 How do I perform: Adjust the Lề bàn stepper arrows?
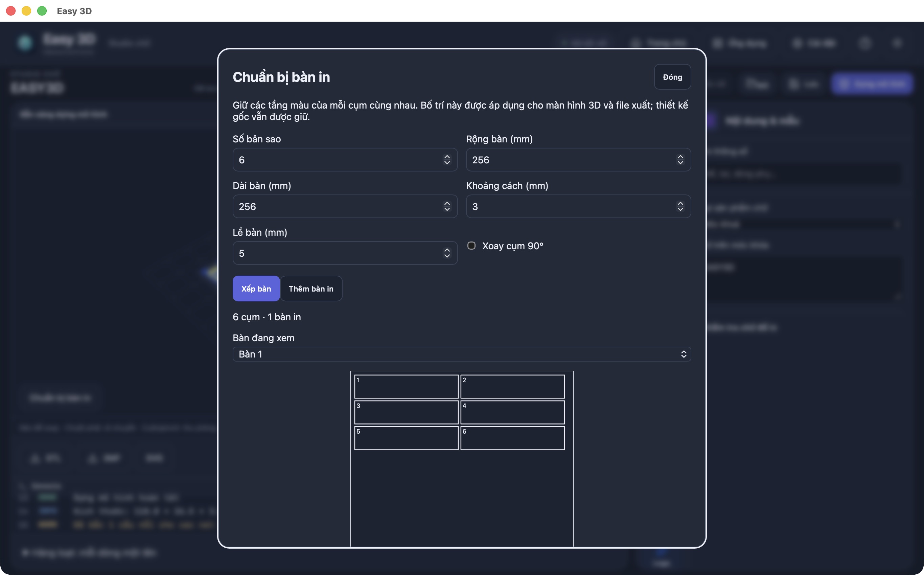point(447,253)
